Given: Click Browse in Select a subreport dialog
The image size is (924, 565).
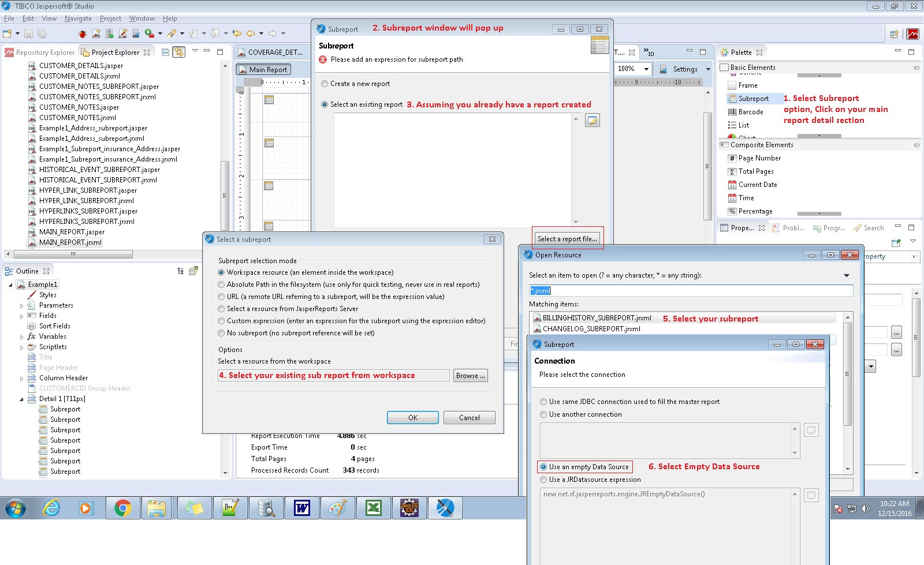Looking at the screenshot, I should [x=471, y=376].
